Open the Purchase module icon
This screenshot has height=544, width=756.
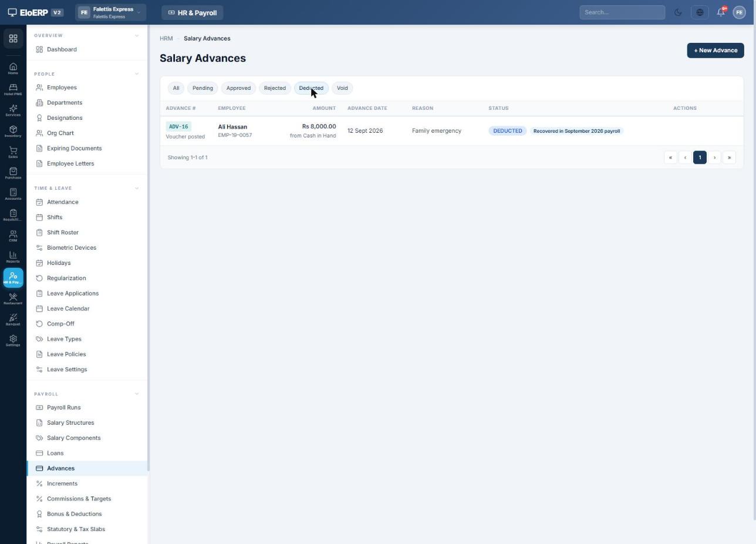[13, 173]
